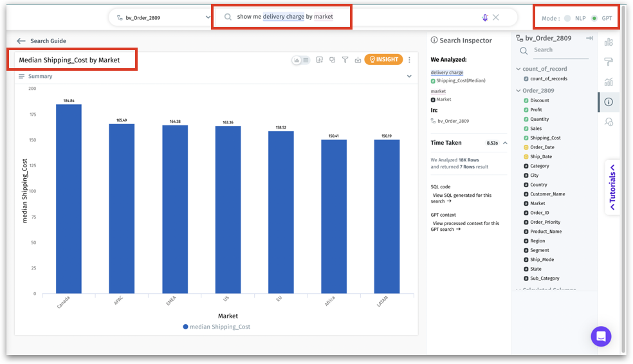Screen dimensions: 633x364
Task: Select the info icon in right sidebar
Action: click(609, 102)
